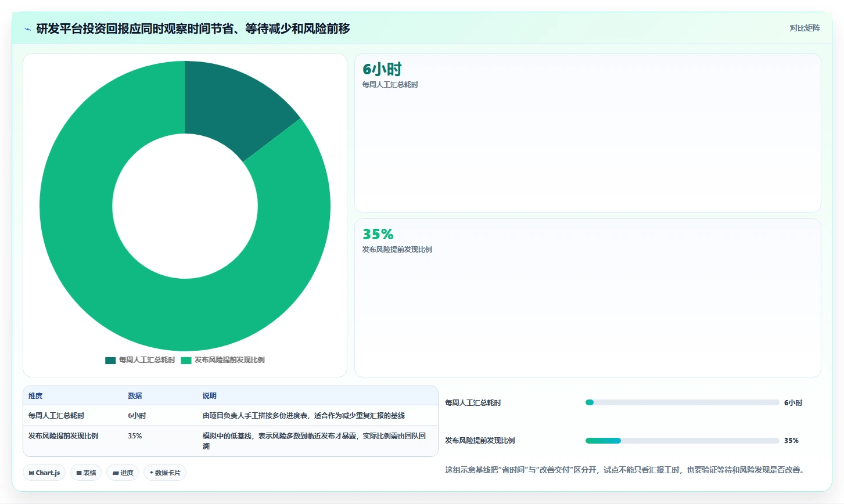844x504 pixels.
Task: Click 发布风险提前发现比例 caption in second card
Action: (x=397, y=250)
